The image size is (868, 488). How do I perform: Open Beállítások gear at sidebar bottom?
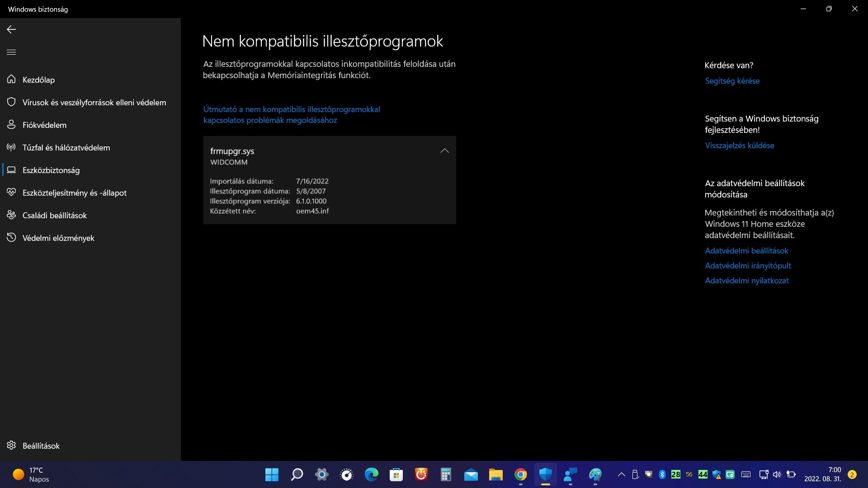click(11, 446)
